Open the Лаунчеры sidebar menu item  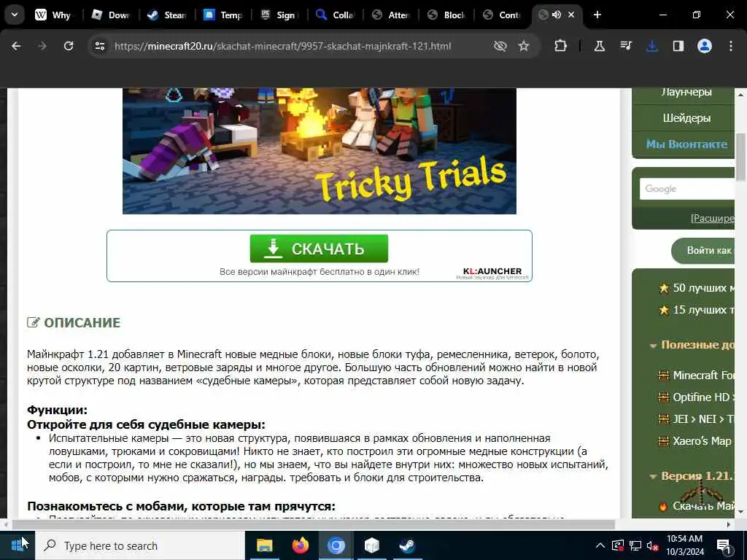pos(686,93)
